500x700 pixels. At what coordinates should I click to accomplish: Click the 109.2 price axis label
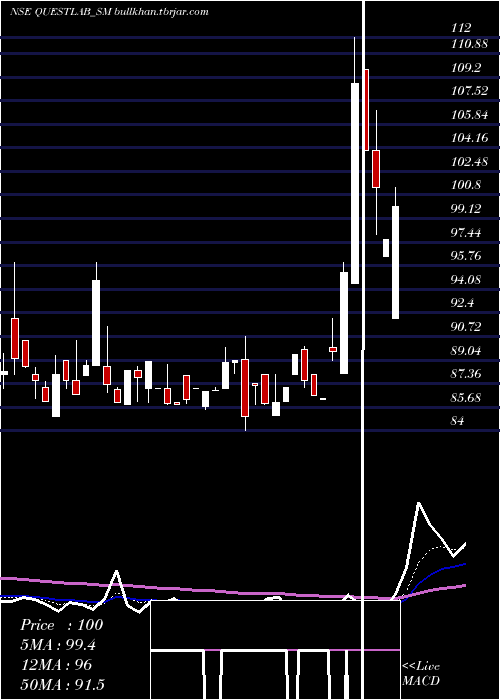click(x=467, y=68)
